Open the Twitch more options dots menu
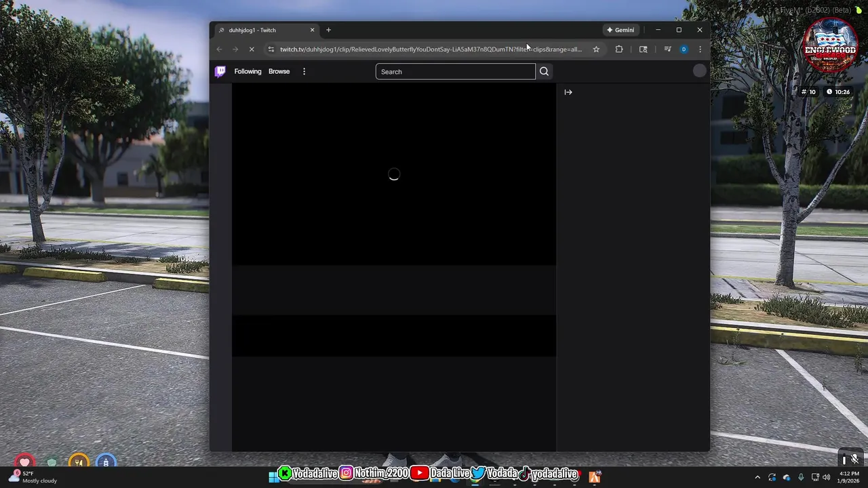The width and height of the screenshot is (868, 488). click(x=304, y=71)
